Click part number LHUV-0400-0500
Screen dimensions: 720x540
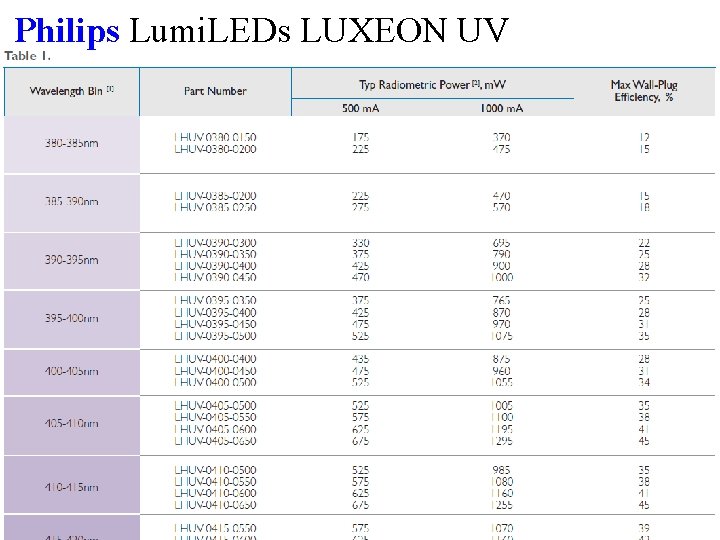[x=215, y=382]
